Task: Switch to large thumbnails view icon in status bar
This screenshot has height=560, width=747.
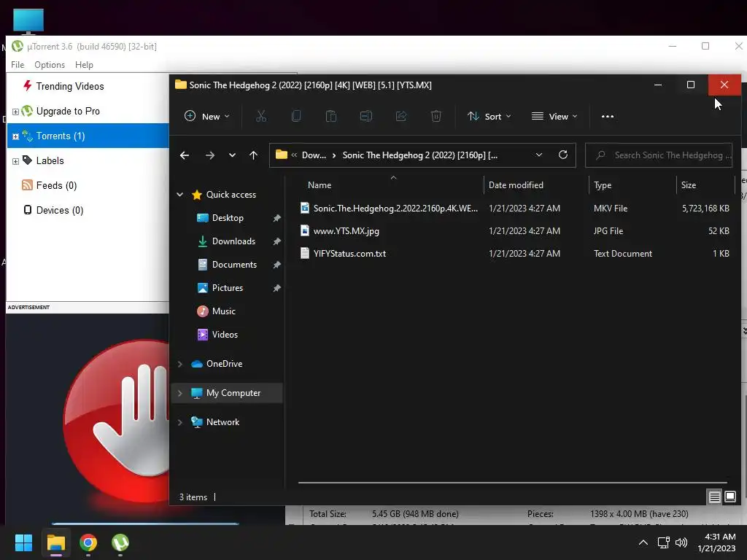Action: click(x=729, y=497)
